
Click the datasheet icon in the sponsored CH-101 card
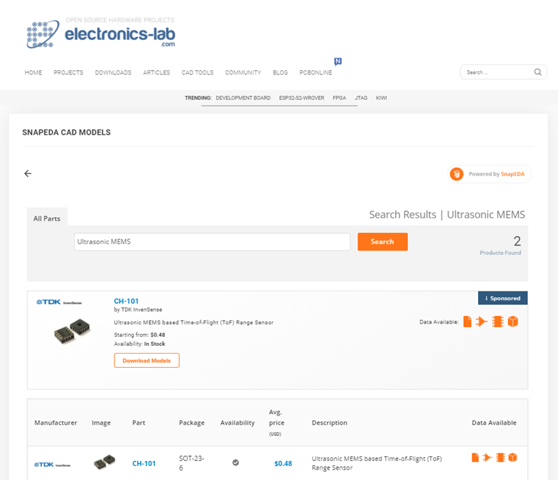[467, 322]
